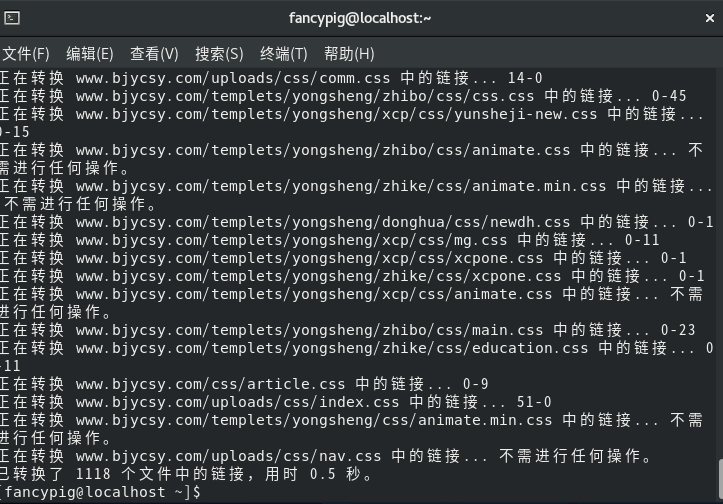Open the 帮助(H) menu
Image resolution: width=723 pixels, height=504 pixels.
pos(348,54)
